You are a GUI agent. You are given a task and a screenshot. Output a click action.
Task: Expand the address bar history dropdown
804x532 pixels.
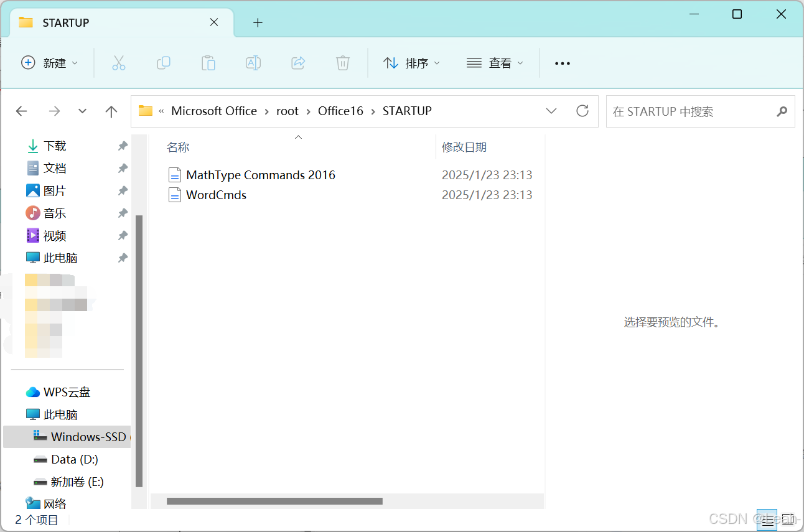[x=551, y=111]
